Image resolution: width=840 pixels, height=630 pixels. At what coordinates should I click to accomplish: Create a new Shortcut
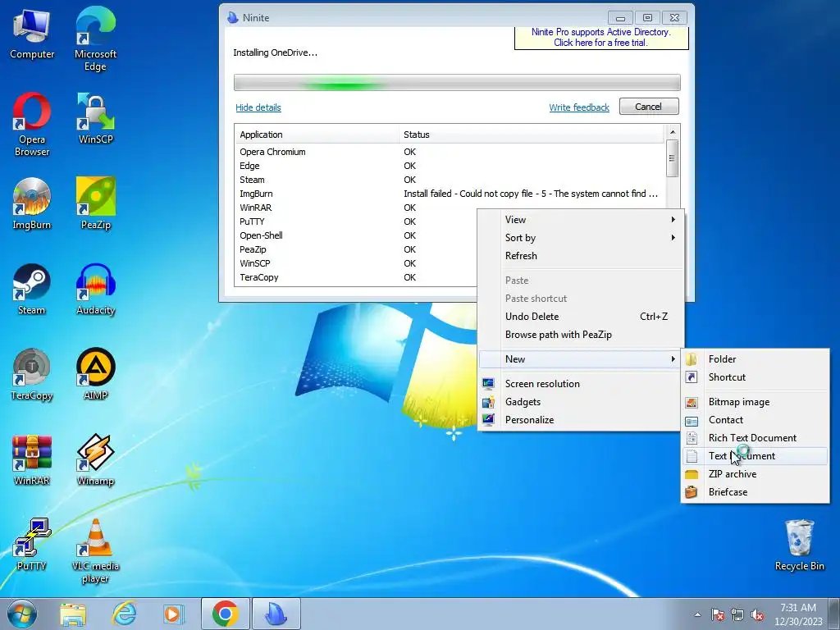pyautogui.click(x=755, y=377)
